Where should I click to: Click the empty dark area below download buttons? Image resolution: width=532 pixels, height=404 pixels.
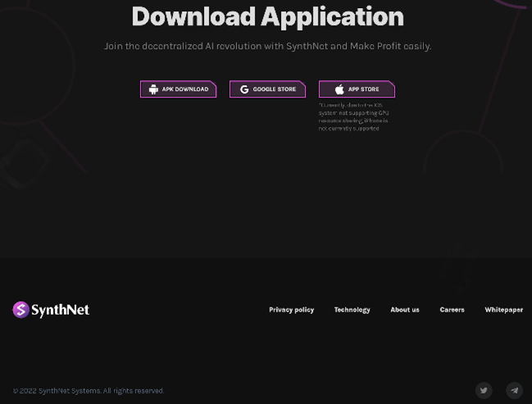coord(246,188)
